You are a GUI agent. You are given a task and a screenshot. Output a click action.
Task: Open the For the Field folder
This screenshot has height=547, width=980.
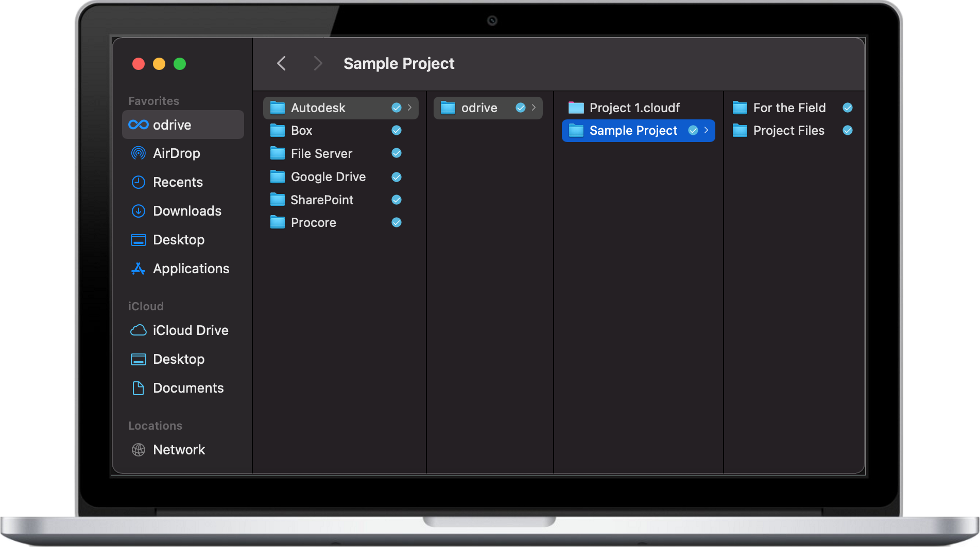click(x=789, y=108)
